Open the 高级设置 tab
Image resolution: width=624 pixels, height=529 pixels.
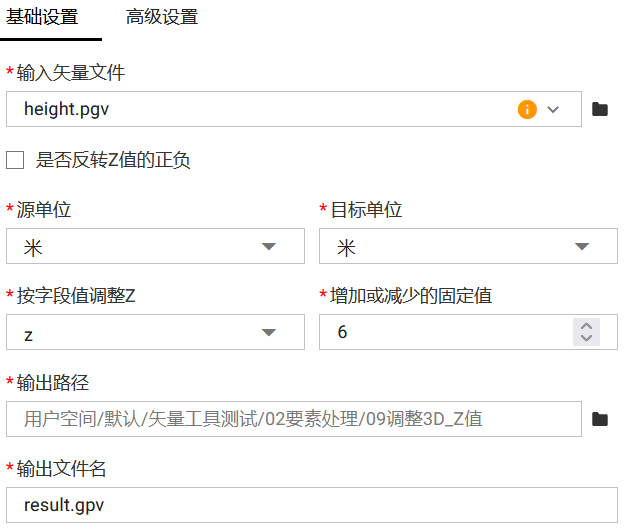[162, 18]
